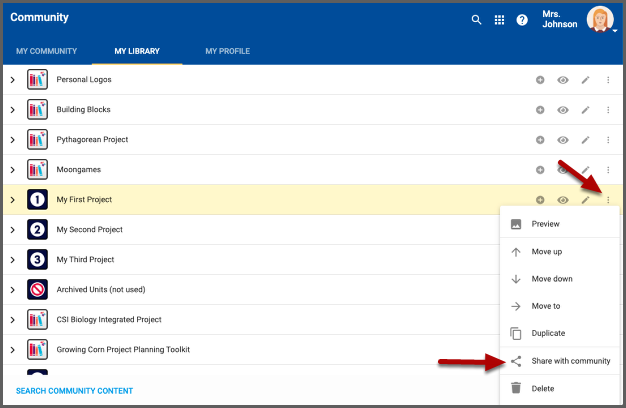Click the CSI Biology Integrated Project thumbnail
This screenshot has height=408, width=626.
click(x=38, y=320)
